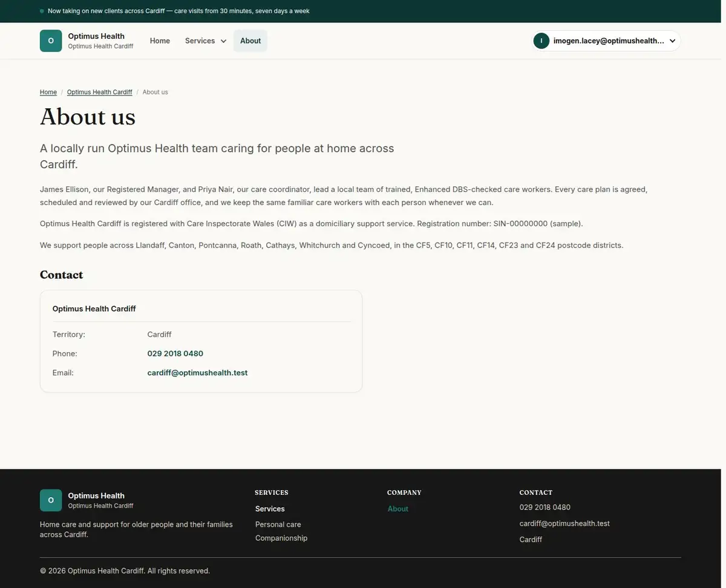Screen dimensions: 726x588
Task: Click the header Optimus Health brand name
Action: click(96, 36)
